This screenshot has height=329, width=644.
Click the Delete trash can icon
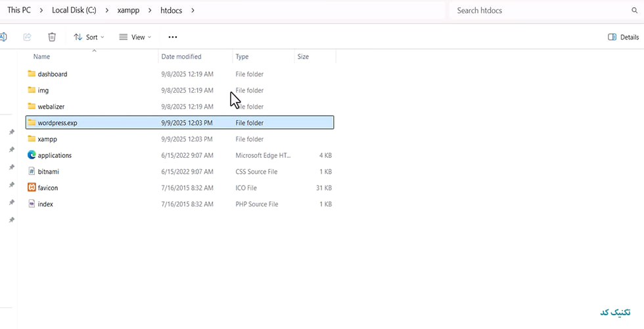(52, 37)
